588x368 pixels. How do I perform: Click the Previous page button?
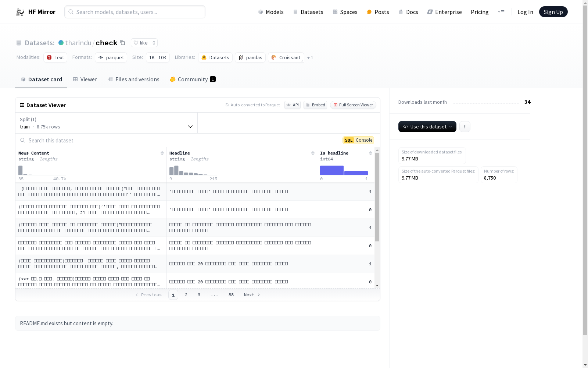click(x=148, y=295)
